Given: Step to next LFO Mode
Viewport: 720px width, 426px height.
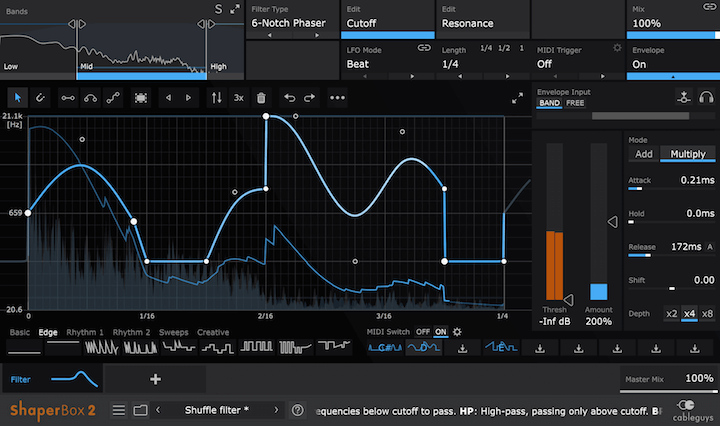Looking at the screenshot, I should (x=412, y=76).
